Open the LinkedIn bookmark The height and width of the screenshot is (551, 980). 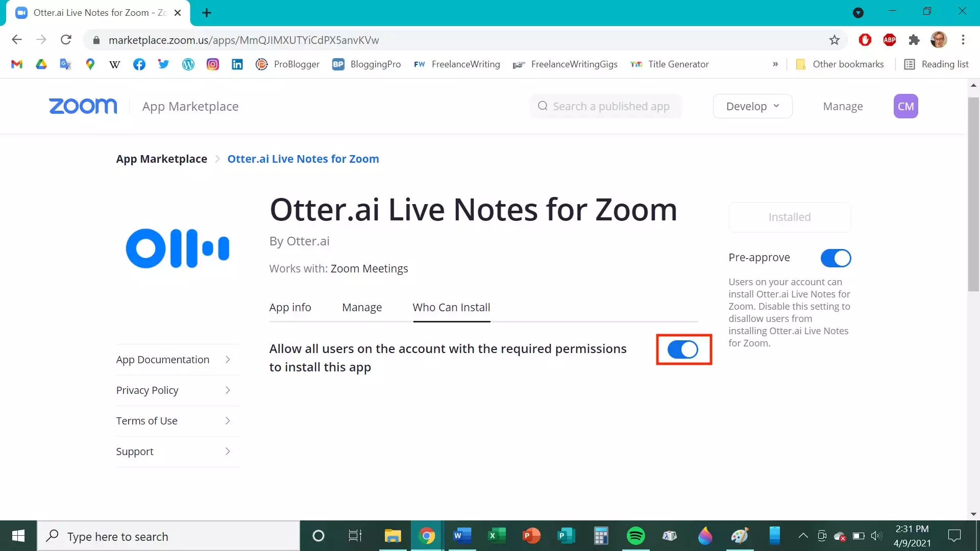coord(237,64)
